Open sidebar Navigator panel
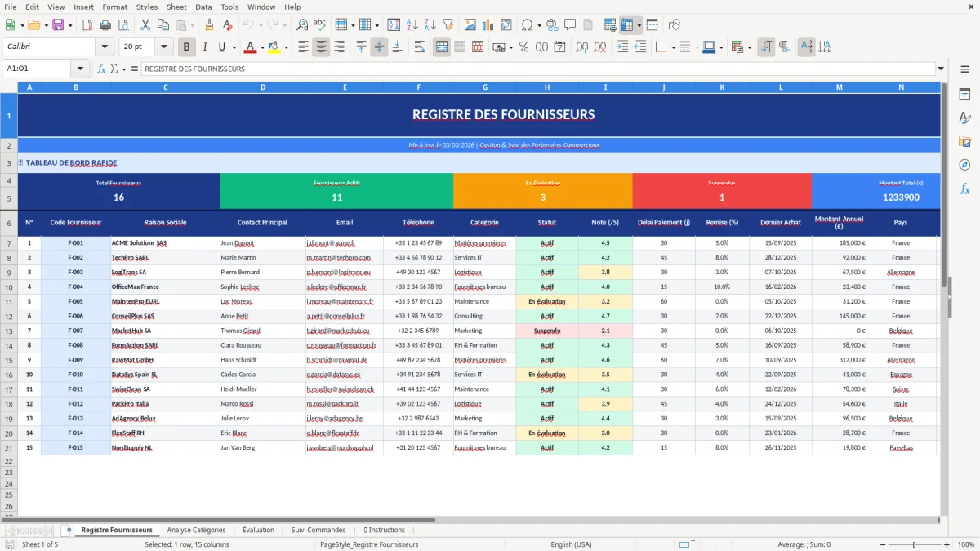 coord(964,165)
